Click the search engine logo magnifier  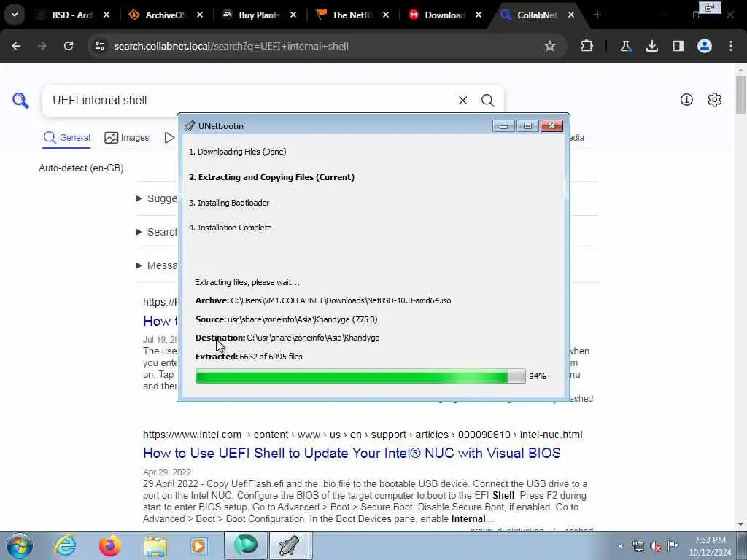(x=20, y=101)
